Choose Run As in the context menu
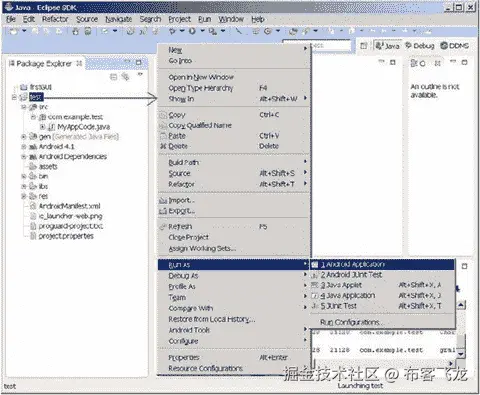The image size is (480, 395). tap(233, 265)
